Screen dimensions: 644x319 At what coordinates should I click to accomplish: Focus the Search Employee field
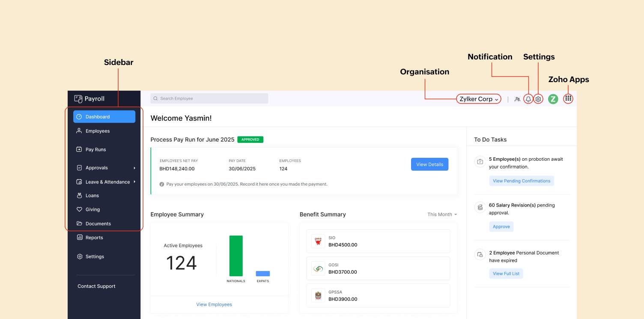coord(209,99)
